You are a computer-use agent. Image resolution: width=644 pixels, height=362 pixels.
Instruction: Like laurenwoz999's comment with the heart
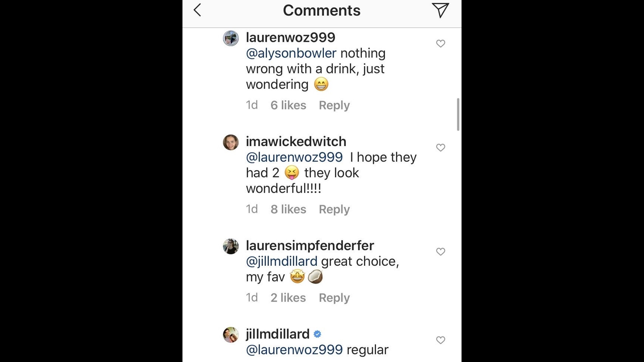440,43
